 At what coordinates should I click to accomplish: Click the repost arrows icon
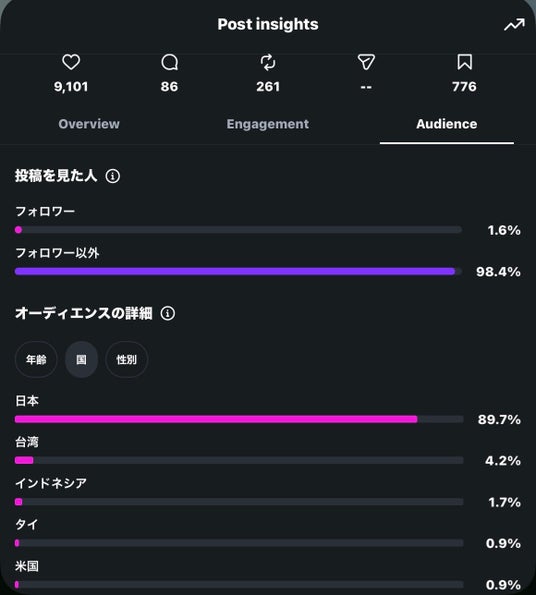(x=268, y=62)
